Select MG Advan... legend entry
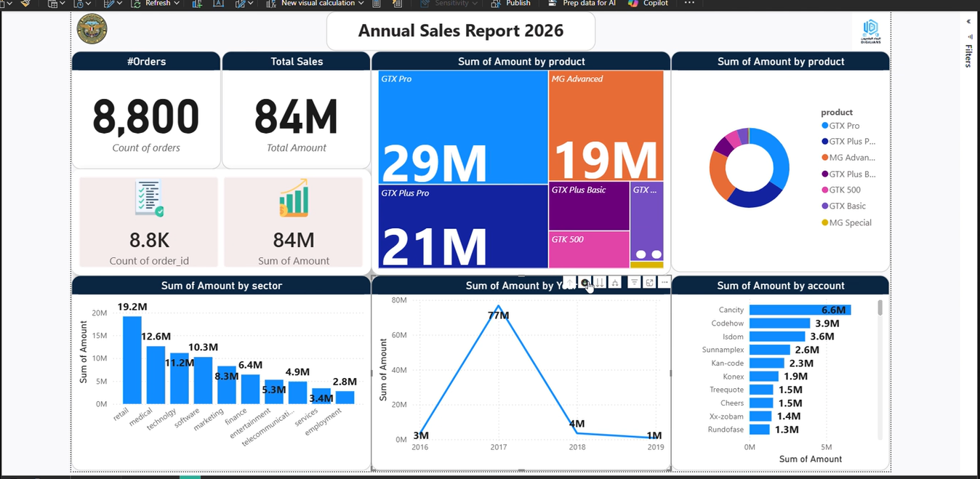The image size is (980, 479). [x=848, y=158]
